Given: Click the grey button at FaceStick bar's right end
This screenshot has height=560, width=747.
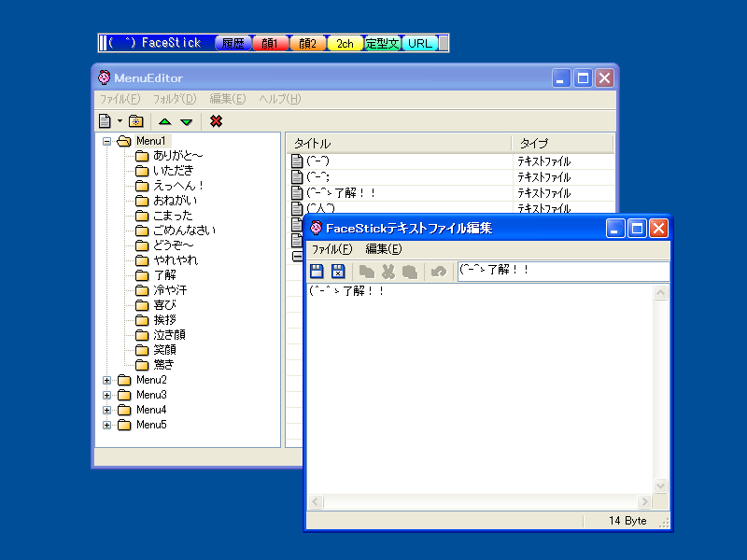Looking at the screenshot, I should (x=444, y=43).
